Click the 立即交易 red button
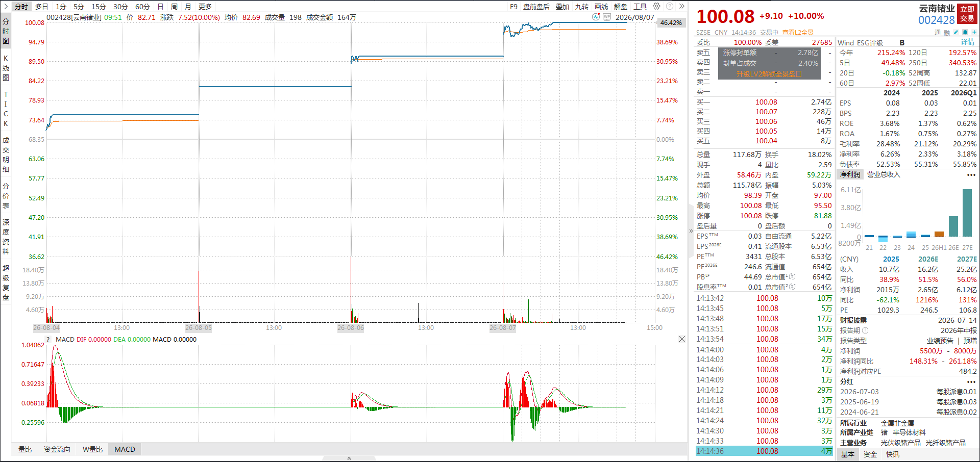Image resolution: width=980 pixels, height=462 pixels. (x=967, y=14)
